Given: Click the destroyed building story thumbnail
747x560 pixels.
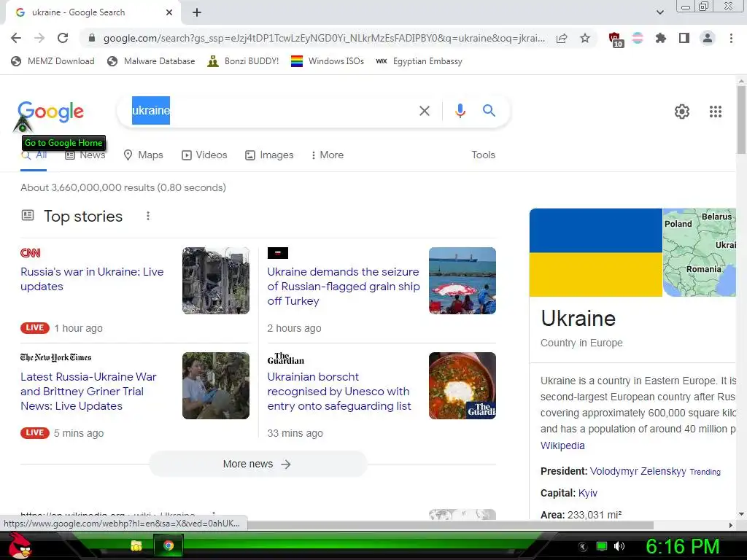Looking at the screenshot, I should (216, 281).
